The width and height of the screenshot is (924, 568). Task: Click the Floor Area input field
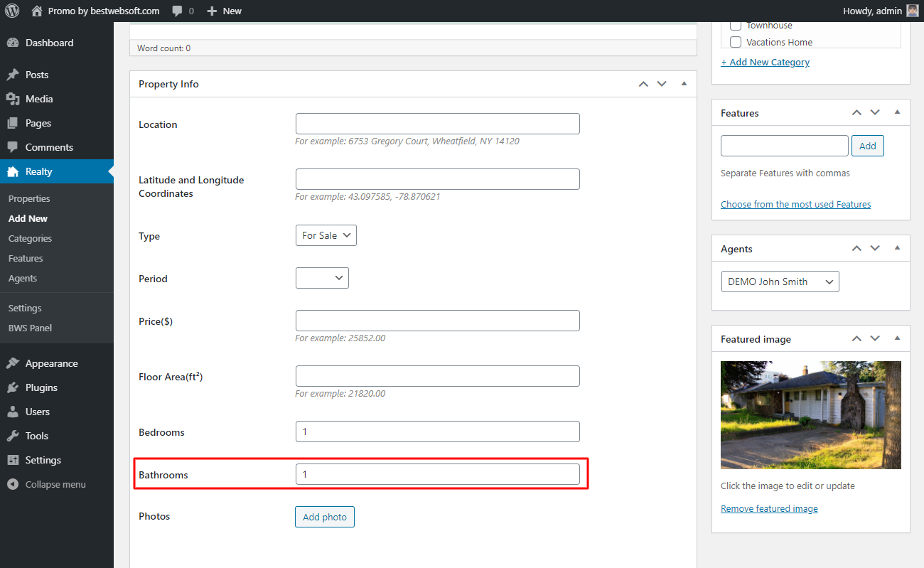coord(437,376)
